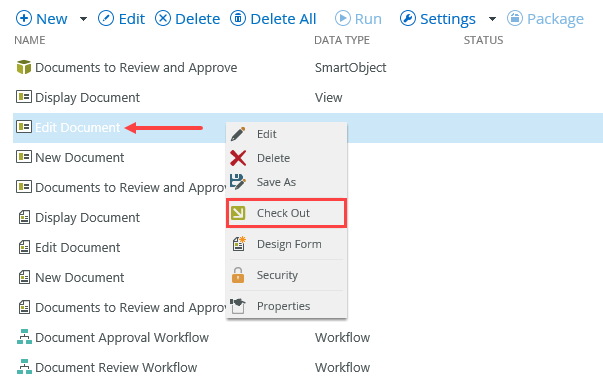This screenshot has height=392, width=603.
Task: Click the Edit Document view icon
Action: point(24,127)
